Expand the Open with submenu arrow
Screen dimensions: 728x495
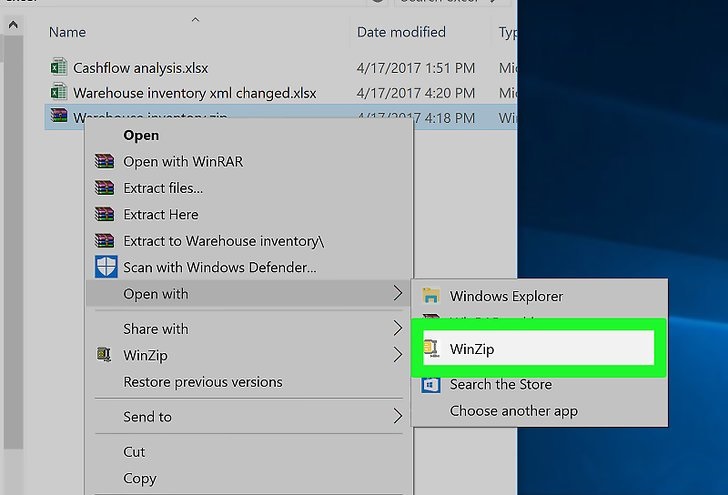click(397, 293)
